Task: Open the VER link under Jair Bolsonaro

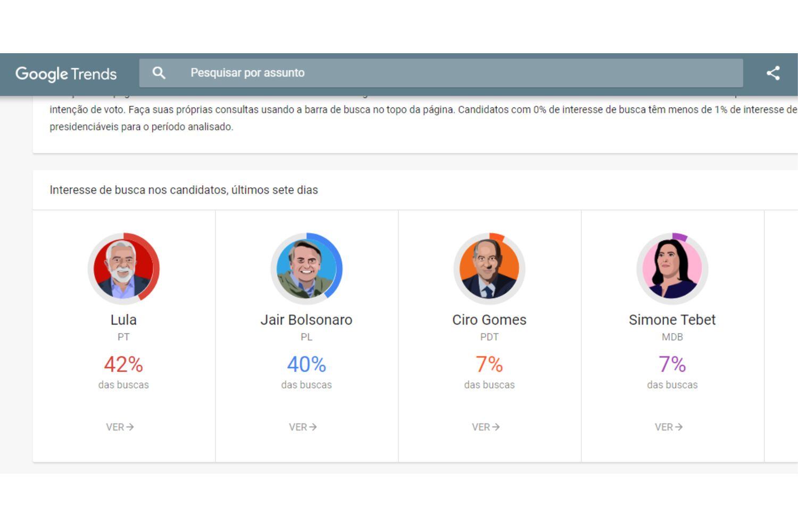Action: (303, 427)
